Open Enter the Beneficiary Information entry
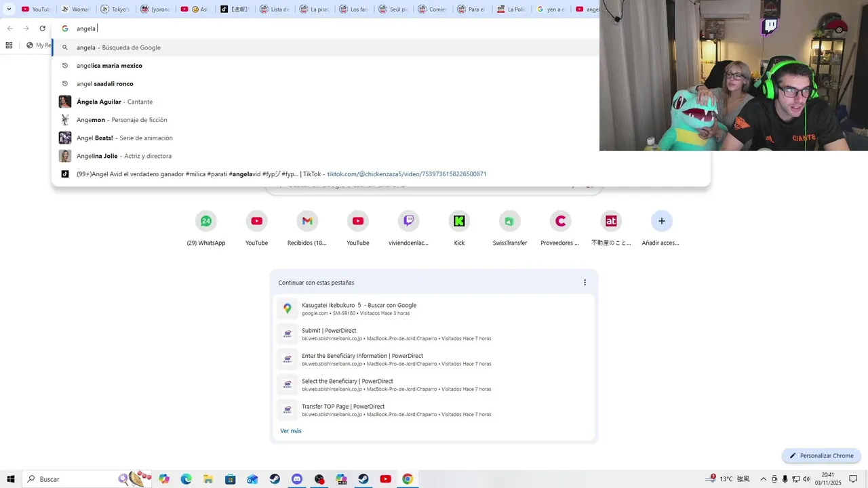Image resolution: width=868 pixels, height=488 pixels. click(x=434, y=359)
